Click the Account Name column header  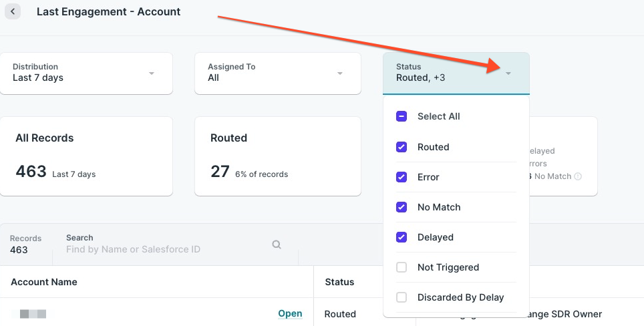click(44, 282)
